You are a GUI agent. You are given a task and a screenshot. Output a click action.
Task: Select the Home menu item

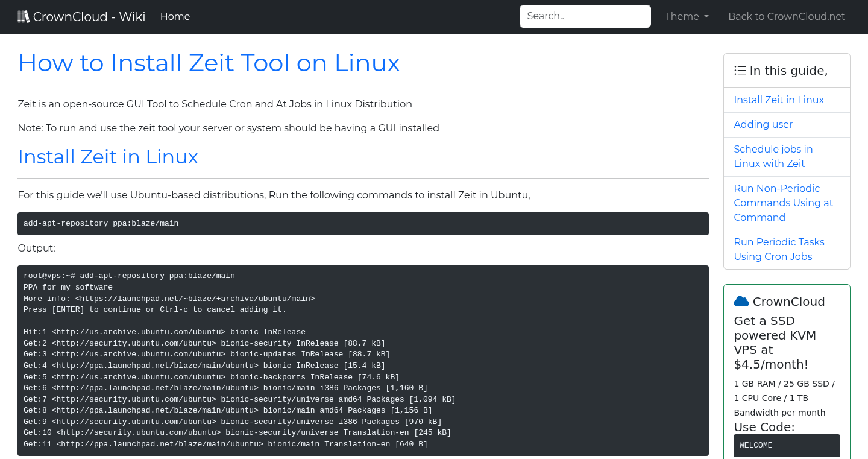click(x=175, y=16)
